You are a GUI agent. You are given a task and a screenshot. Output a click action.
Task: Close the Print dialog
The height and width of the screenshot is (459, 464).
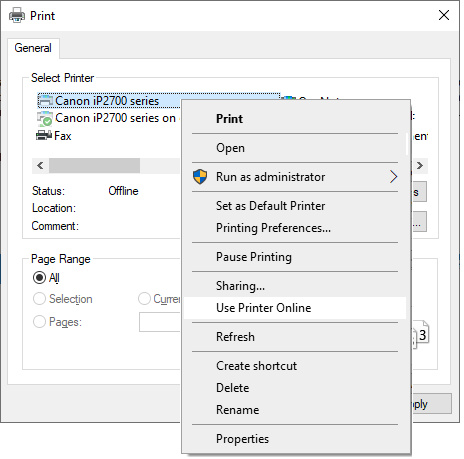coord(444,15)
